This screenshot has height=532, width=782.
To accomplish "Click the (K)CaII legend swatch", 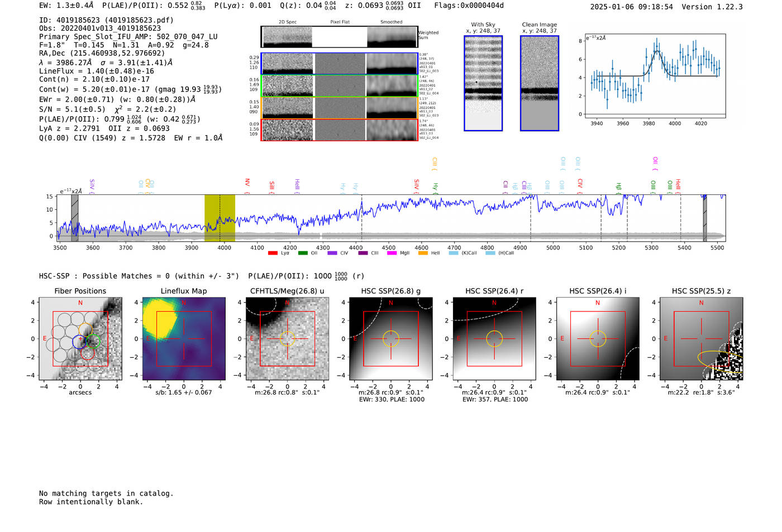I will (x=454, y=253).
